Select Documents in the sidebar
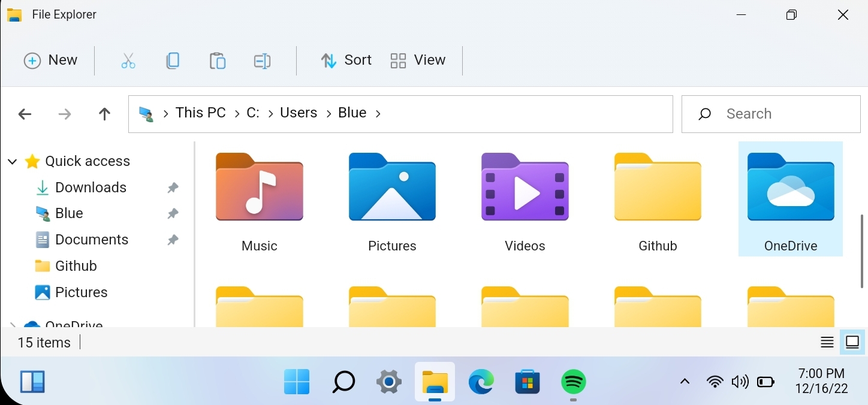 (91, 240)
